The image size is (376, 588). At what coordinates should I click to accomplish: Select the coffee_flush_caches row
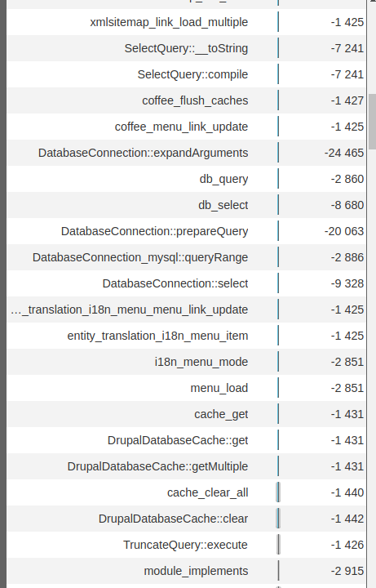[186, 100]
